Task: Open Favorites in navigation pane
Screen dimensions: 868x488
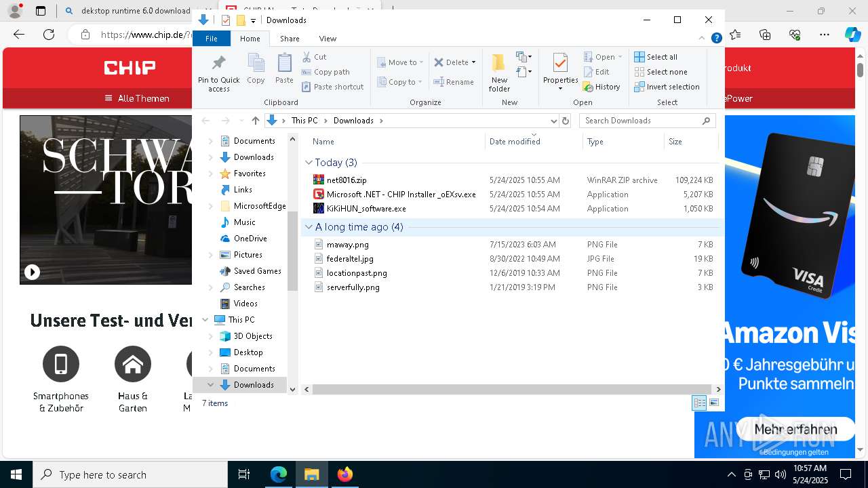Action: (250, 174)
